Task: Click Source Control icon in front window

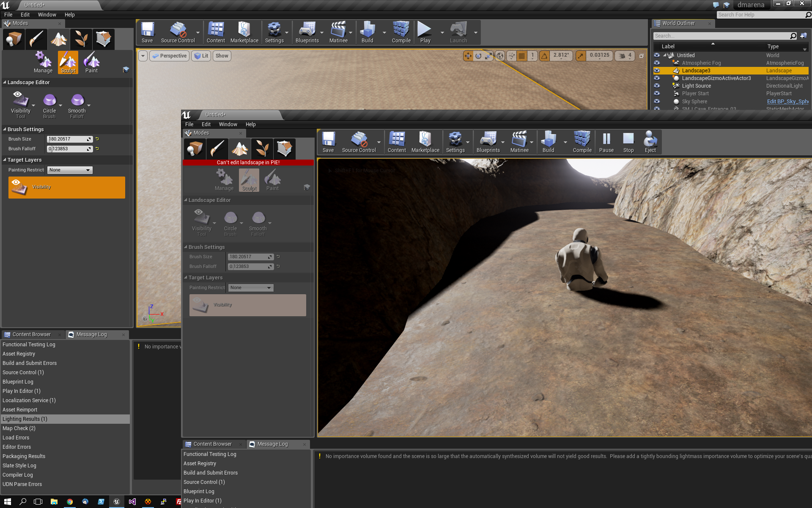Action: pyautogui.click(x=359, y=142)
